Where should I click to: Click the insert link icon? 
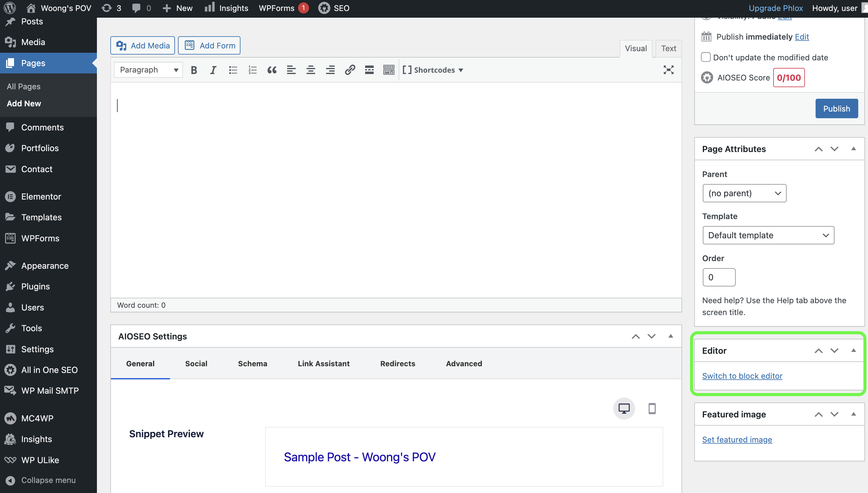pos(350,70)
